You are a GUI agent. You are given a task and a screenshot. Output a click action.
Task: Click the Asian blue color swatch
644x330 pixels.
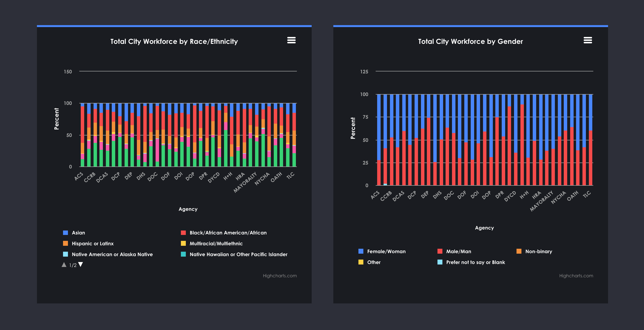tap(65, 233)
